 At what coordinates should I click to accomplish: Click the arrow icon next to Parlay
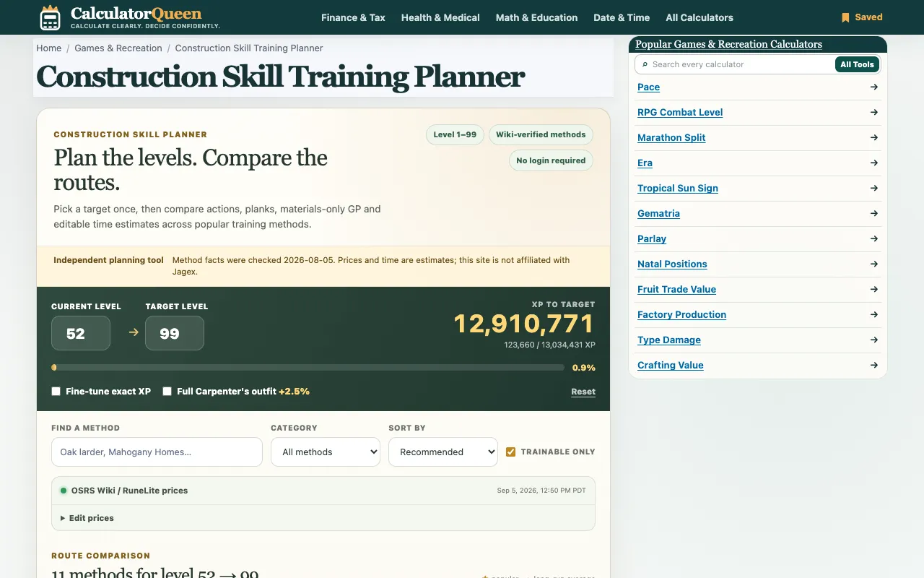874,238
